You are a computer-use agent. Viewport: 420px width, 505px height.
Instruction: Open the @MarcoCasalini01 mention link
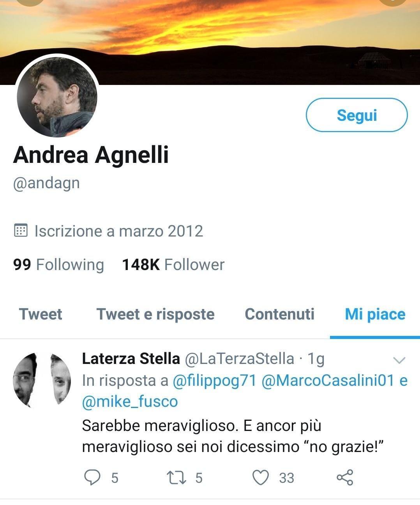(328, 380)
